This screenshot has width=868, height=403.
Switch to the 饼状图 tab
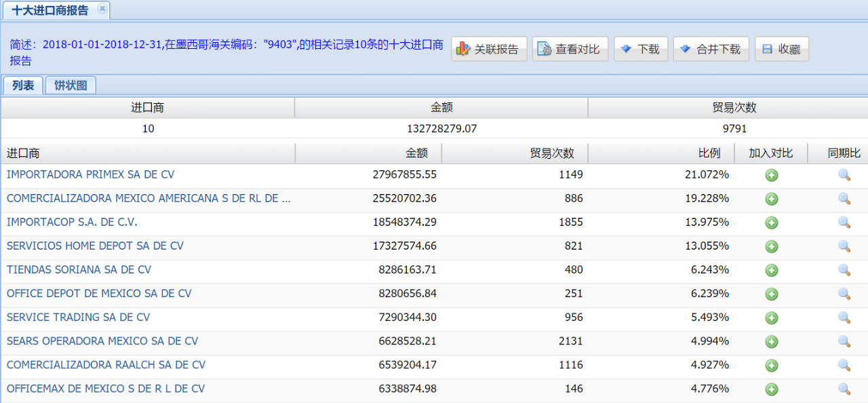click(x=71, y=85)
